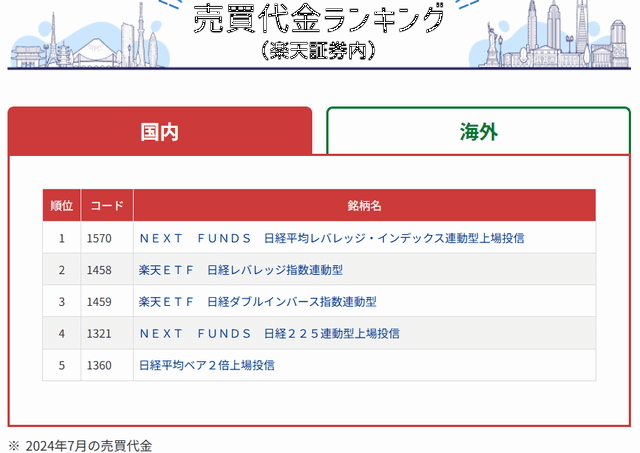Click rank 1 cell for code 1570
Screen dimensions: 640x453
62,238
